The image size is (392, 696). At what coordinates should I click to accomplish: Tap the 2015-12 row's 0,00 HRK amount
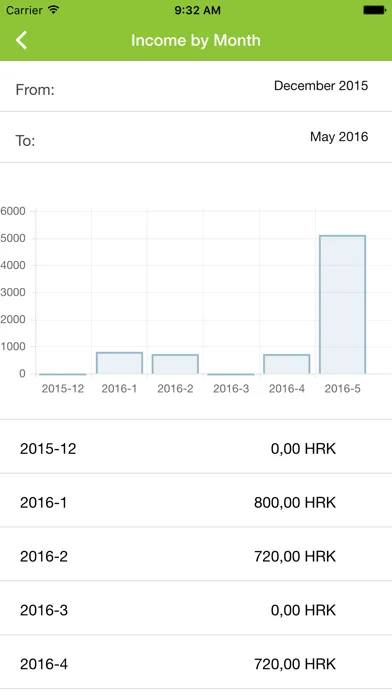click(x=303, y=449)
